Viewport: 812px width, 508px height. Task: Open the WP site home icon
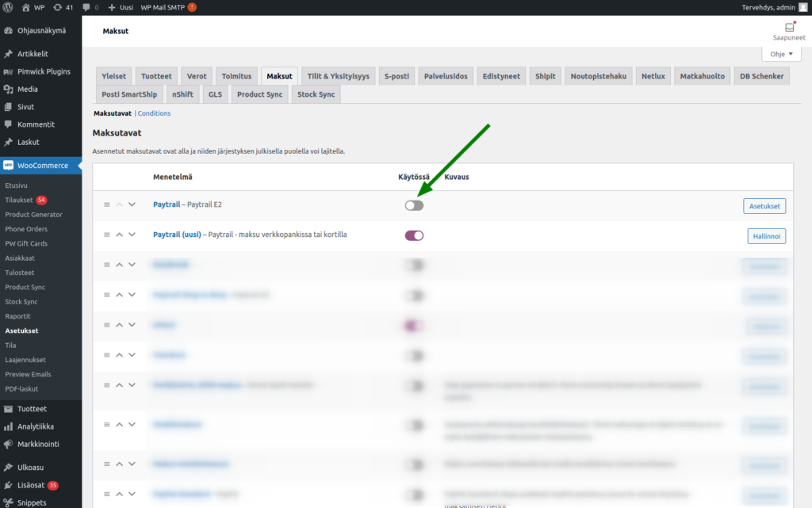[26, 7]
